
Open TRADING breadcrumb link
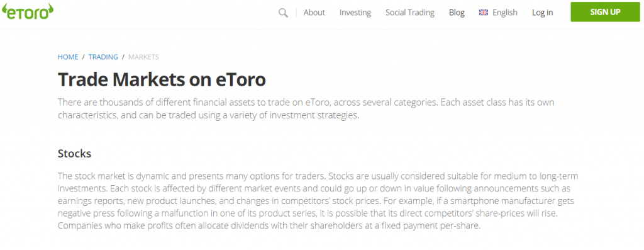pyautogui.click(x=103, y=57)
